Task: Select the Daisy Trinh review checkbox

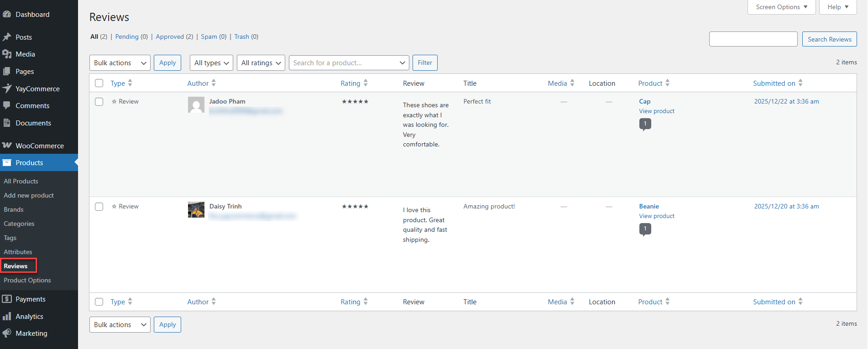Action: [99, 207]
